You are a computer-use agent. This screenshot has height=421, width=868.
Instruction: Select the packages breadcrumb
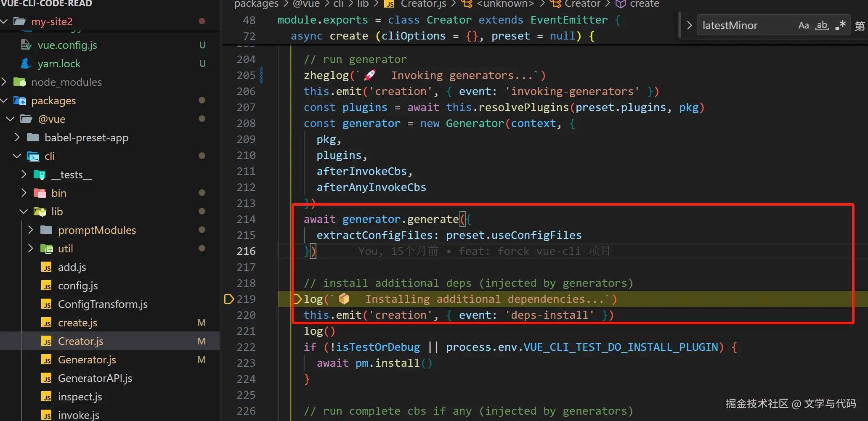click(256, 4)
